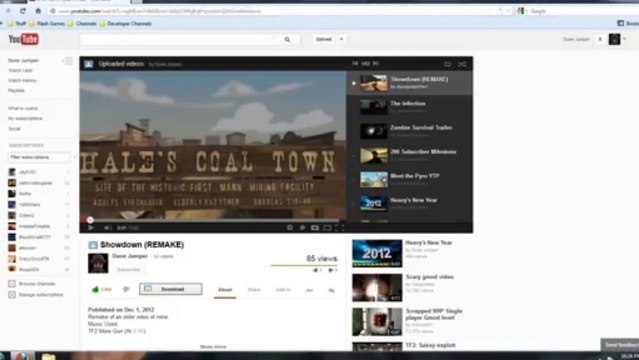Click Browse channels icon in sidebar
The height and width of the screenshot is (360, 639).
pos(12,283)
